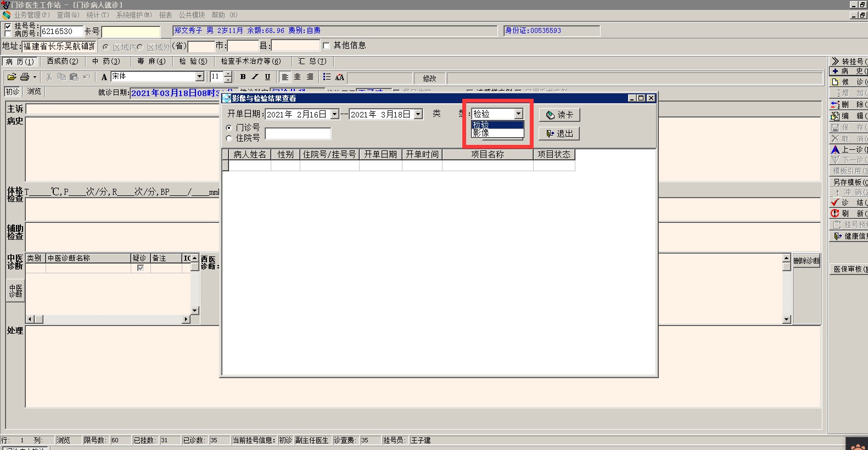The image size is (868, 450).
Task: Click the 转挂号 double-arrow sidebar button
Action: click(x=849, y=61)
